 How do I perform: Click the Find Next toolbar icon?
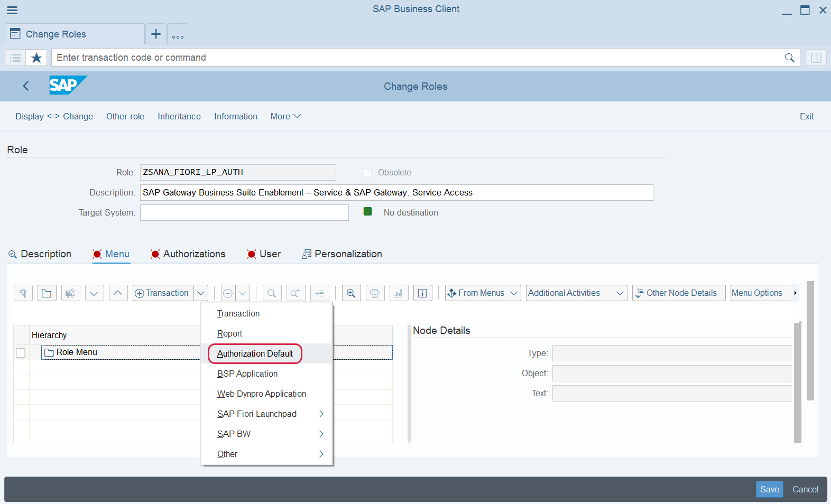(x=296, y=293)
